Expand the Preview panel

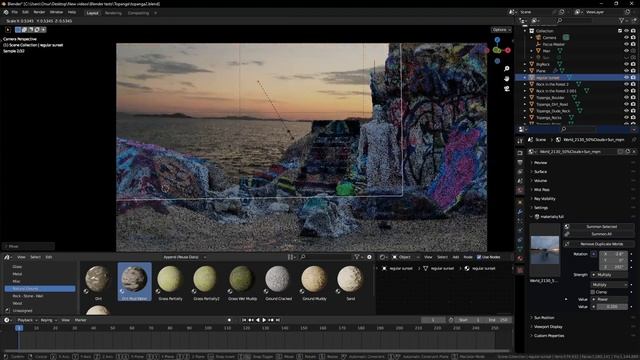click(540, 162)
